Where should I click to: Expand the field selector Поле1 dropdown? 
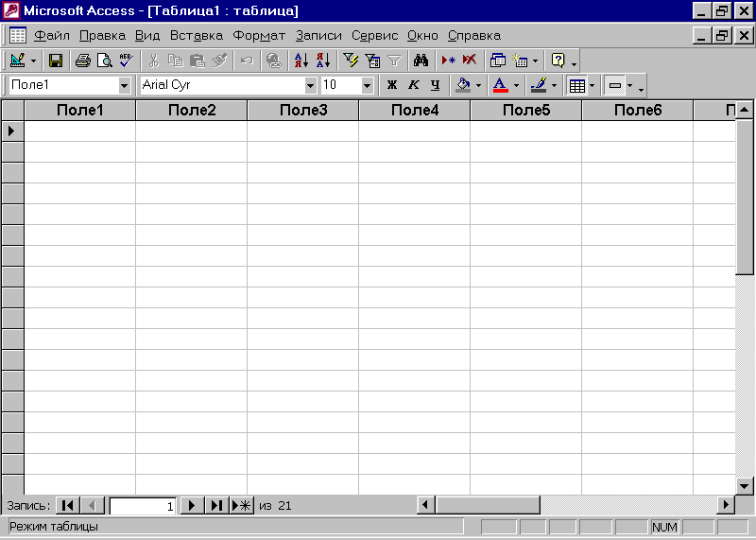coord(125,85)
